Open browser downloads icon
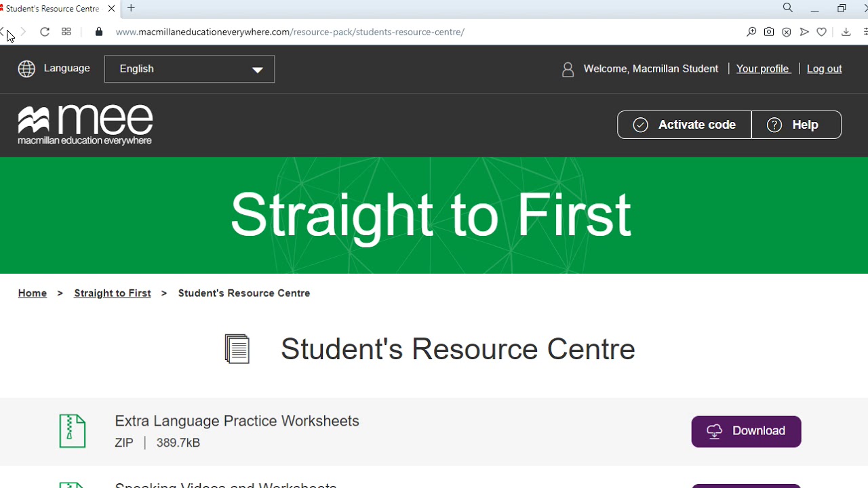The height and width of the screenshot is (488, 868). point(846,32)
